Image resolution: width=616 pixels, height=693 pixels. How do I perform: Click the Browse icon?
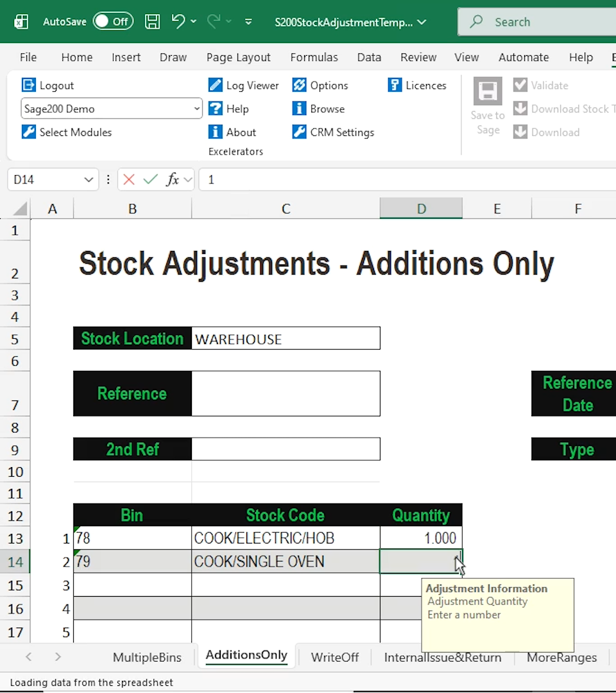point(298,108)
